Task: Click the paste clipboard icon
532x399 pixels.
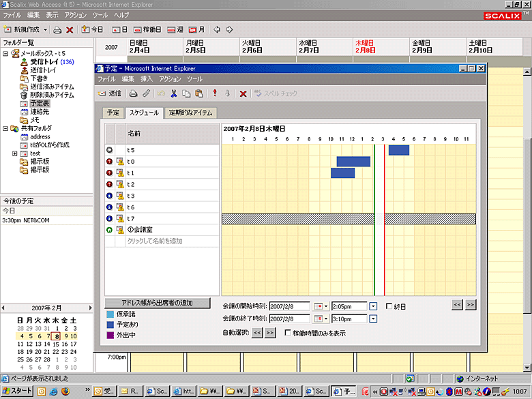Action: pos(198,93)
